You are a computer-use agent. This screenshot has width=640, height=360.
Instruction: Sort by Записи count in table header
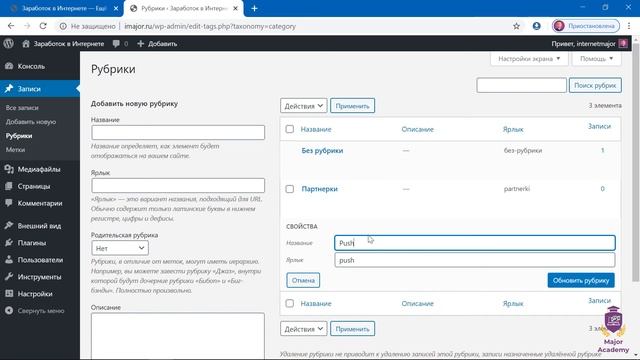[599, 127]
